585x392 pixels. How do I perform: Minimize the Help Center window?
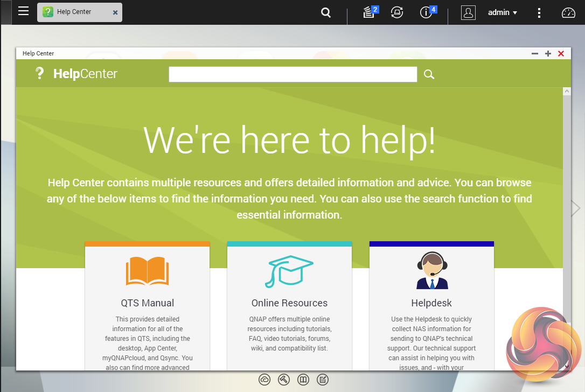[534, 54]
